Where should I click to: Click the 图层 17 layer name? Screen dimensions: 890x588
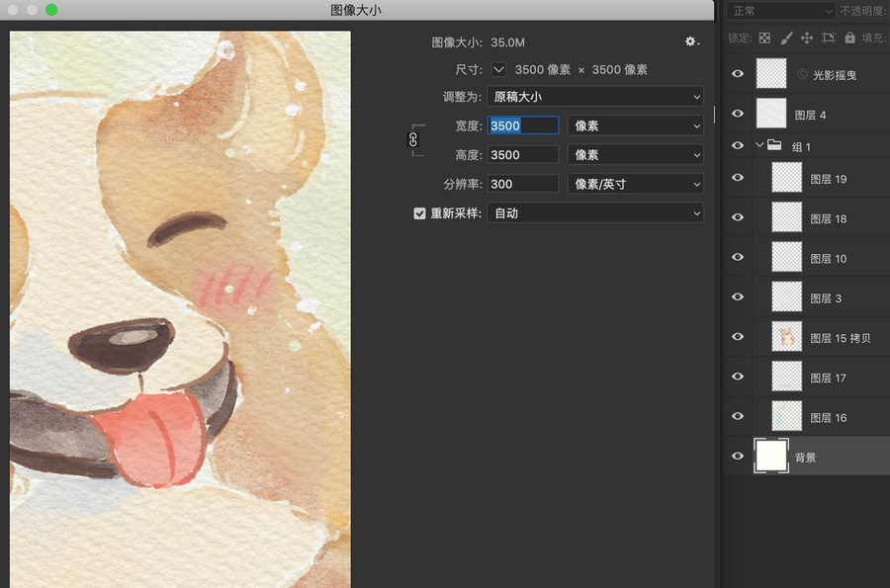[x=828, y=378]
